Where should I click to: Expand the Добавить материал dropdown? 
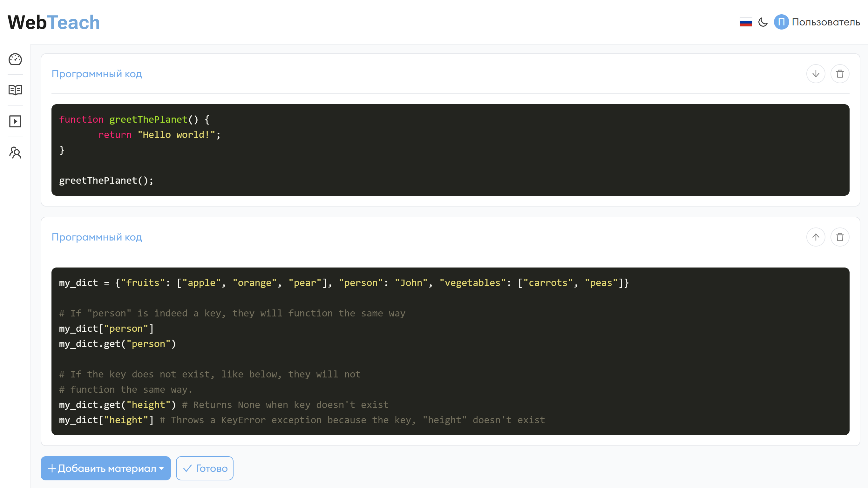(x=162, y=468)
